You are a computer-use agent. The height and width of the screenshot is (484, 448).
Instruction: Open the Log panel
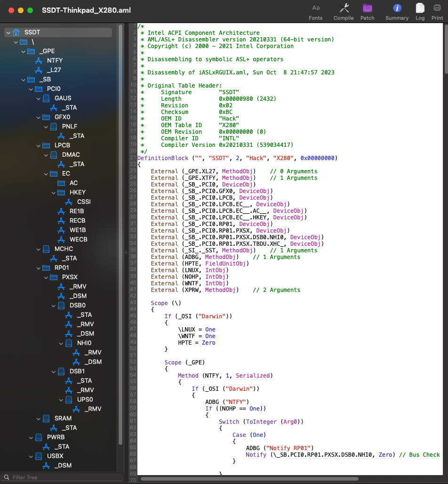coord(420,12)
